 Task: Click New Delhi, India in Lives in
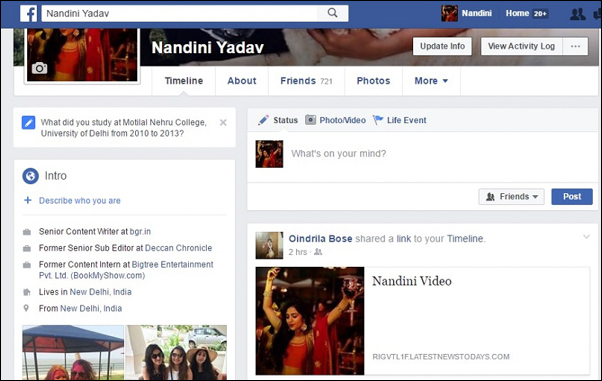point(101,292)
